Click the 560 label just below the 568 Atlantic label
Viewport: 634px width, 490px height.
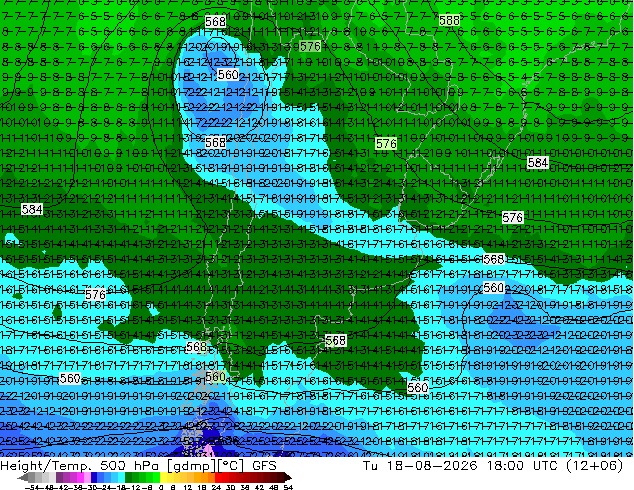[x=494, y=288]
